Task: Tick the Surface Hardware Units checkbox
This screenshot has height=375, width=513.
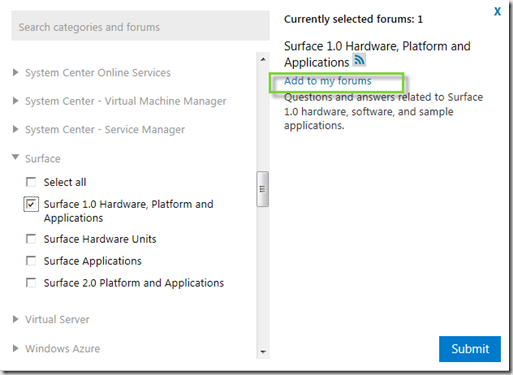Action: point(31,239)
